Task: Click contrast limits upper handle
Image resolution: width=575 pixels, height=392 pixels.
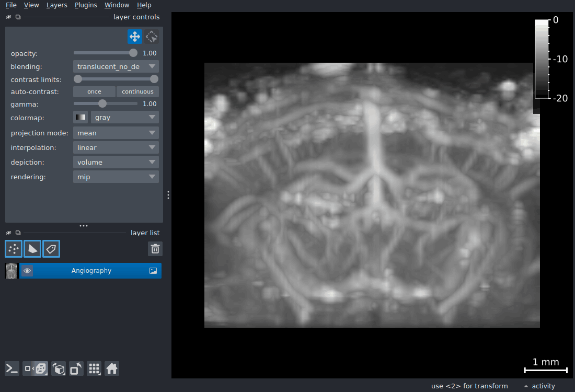Action: (x=154, y=79)
